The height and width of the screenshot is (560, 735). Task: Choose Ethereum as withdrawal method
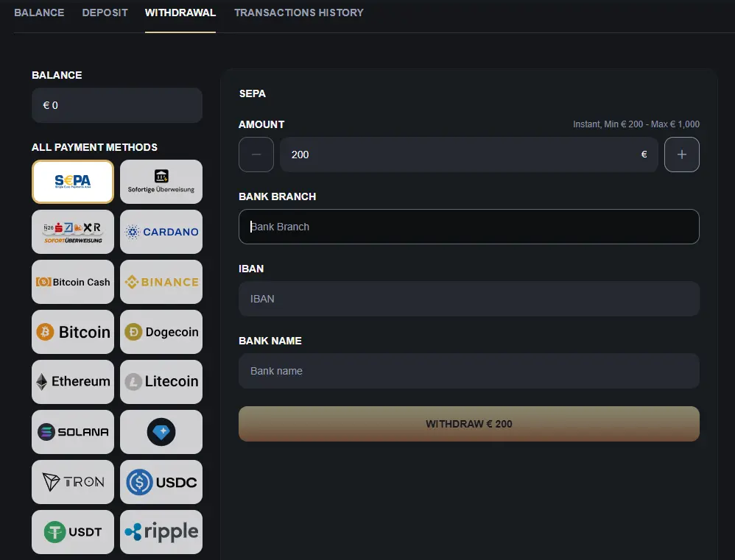(73, 382)
